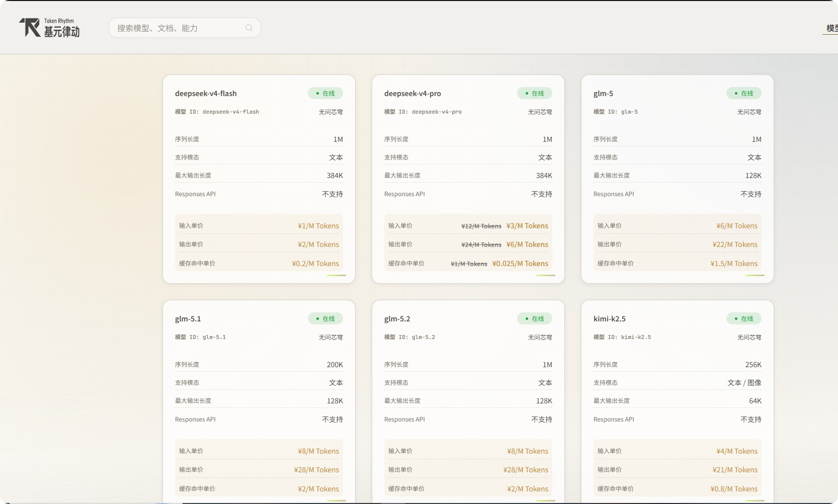Viewport: 838px width, 504px height.
Task: Click the ¥28/M Tokens output price of glm-5.1
Action: point(316,470)
